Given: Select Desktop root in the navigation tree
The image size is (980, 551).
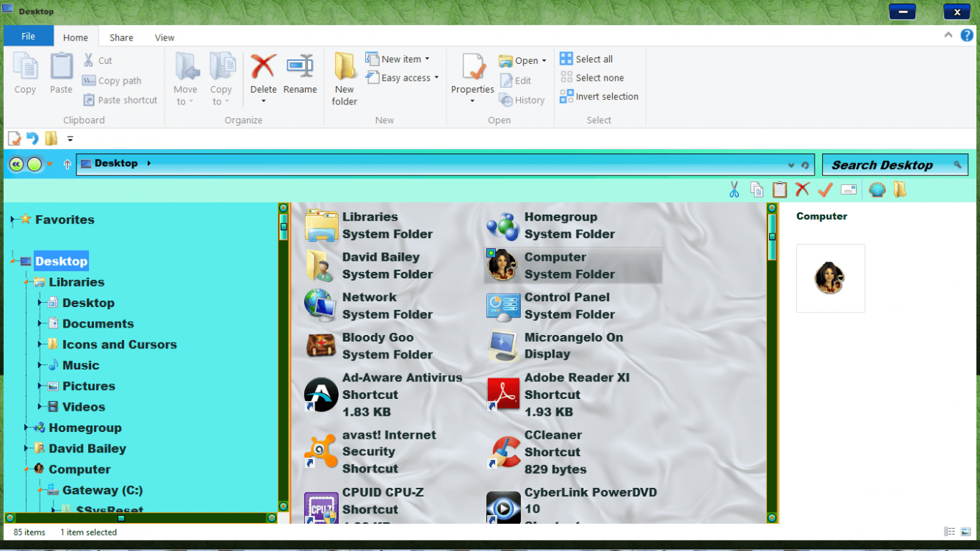Looking at the screenshot, I should pyautogui.click(x=61, y=261).
